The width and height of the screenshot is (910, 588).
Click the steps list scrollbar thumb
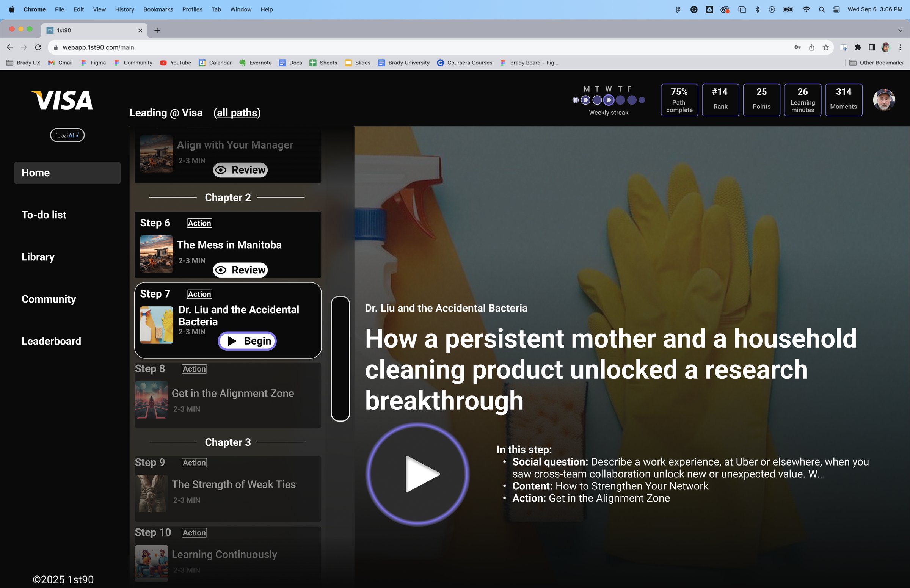pyautogui.click(x=340, y=359)
